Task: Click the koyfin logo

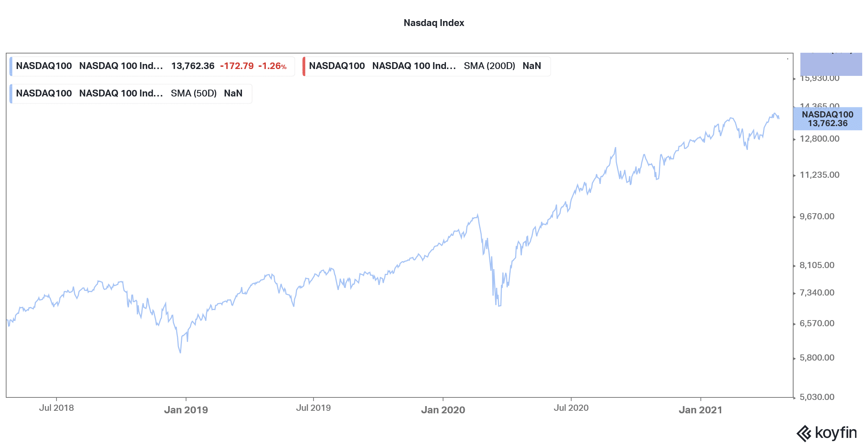Action: [x=827, y=433]
